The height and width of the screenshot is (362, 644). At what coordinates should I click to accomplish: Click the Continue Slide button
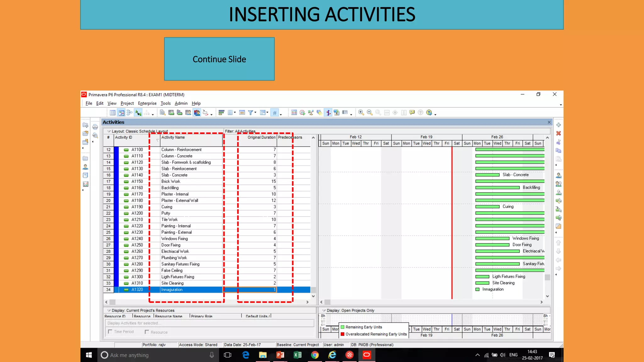pos(219,59)
